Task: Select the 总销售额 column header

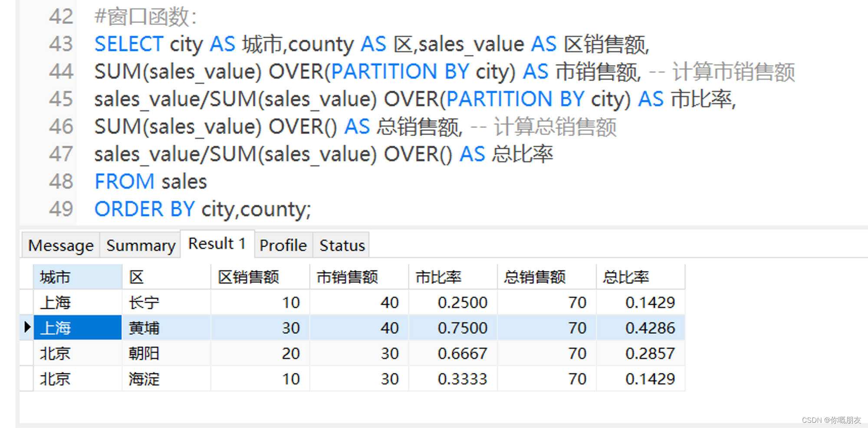Action: [x=535, y=276]
